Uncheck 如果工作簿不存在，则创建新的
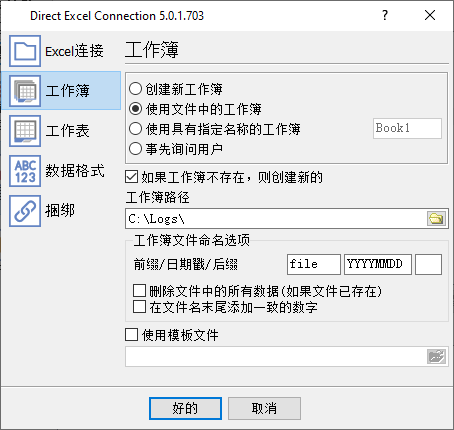This screenshot has width=454, height=430. pos(132,177)
